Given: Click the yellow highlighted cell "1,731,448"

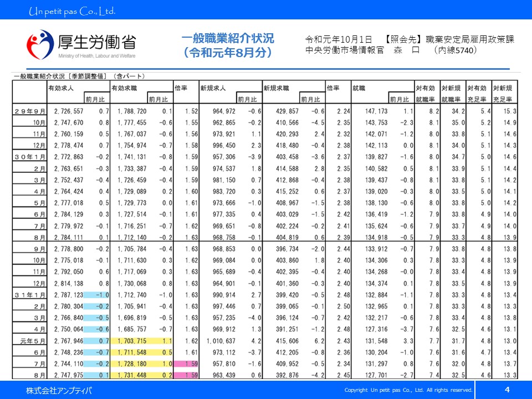Looking at the screenshot, I should coord(132,375).
